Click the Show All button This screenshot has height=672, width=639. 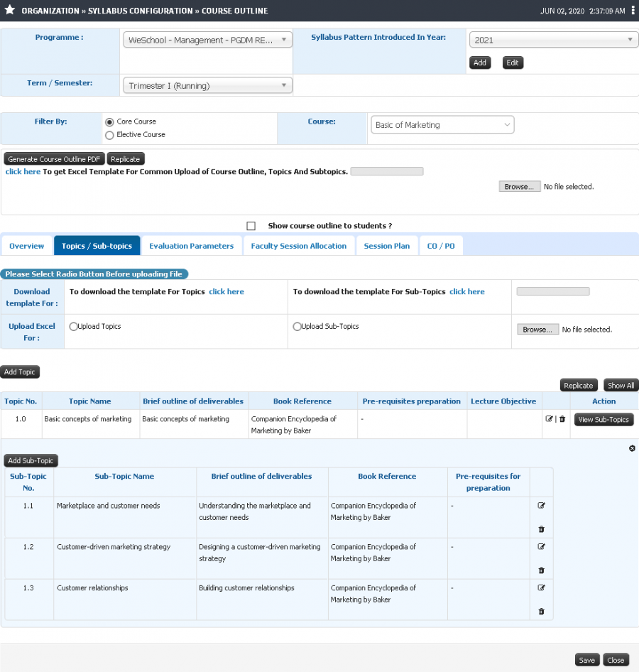click(621, 385)
